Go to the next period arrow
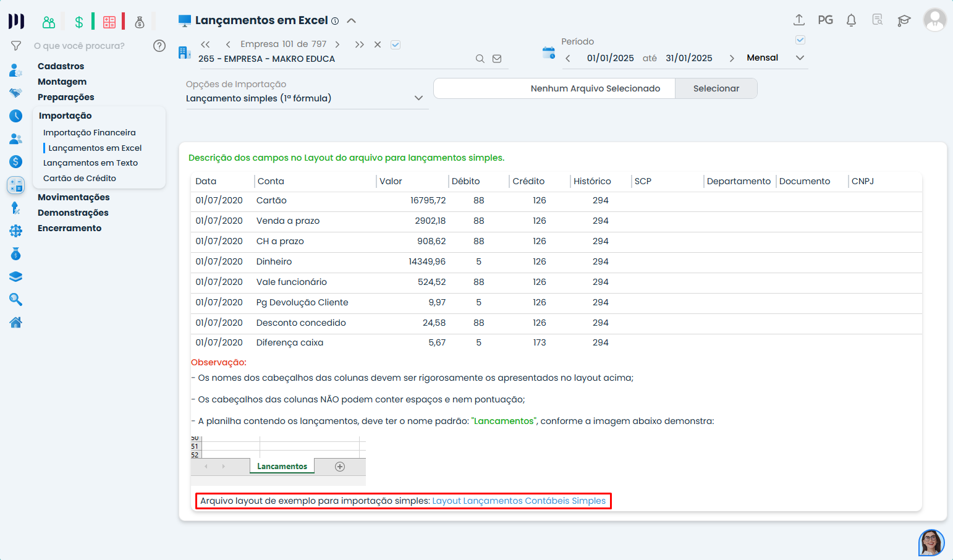The image size is (953, 560). (732, 58)
